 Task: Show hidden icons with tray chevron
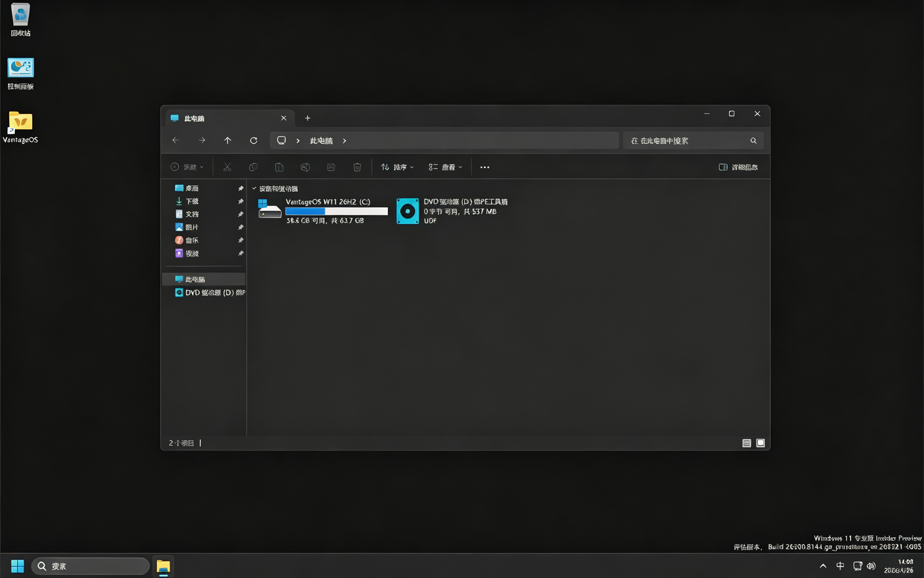823,566
